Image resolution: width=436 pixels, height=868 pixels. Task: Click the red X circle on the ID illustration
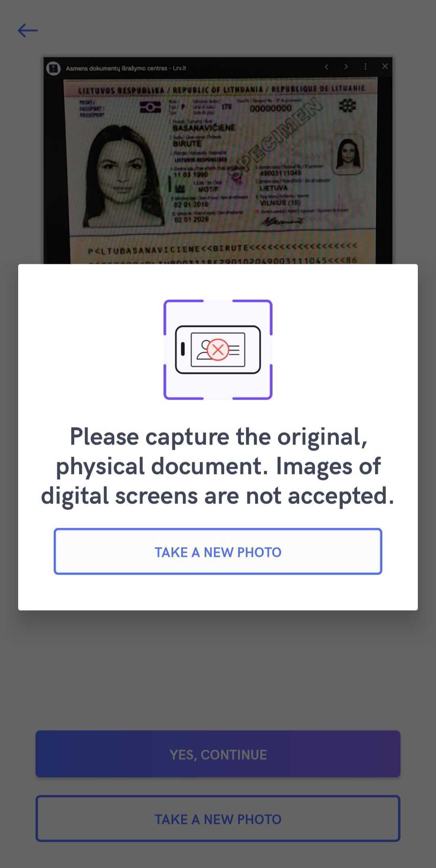click(x=218, y=350)
